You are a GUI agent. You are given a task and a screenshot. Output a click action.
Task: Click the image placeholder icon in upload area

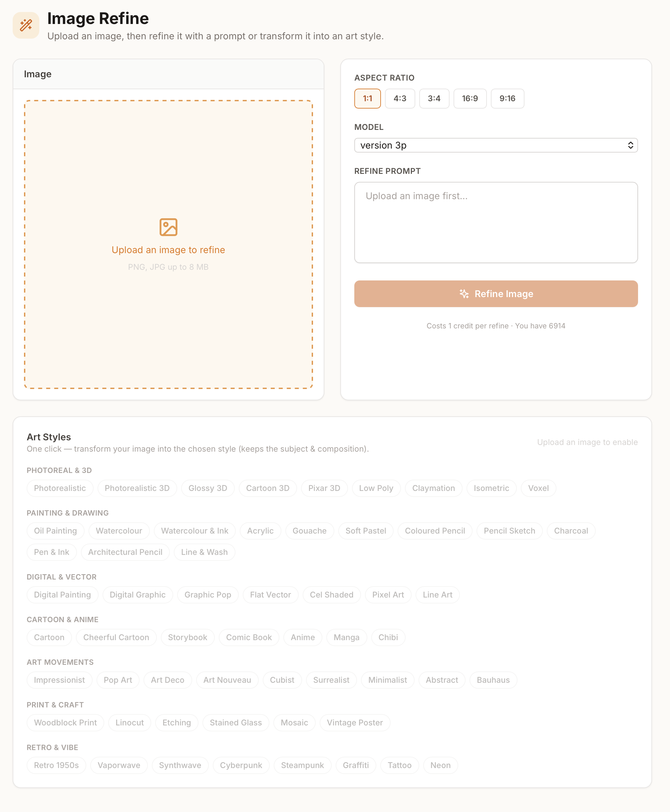(x=168, y=227)
